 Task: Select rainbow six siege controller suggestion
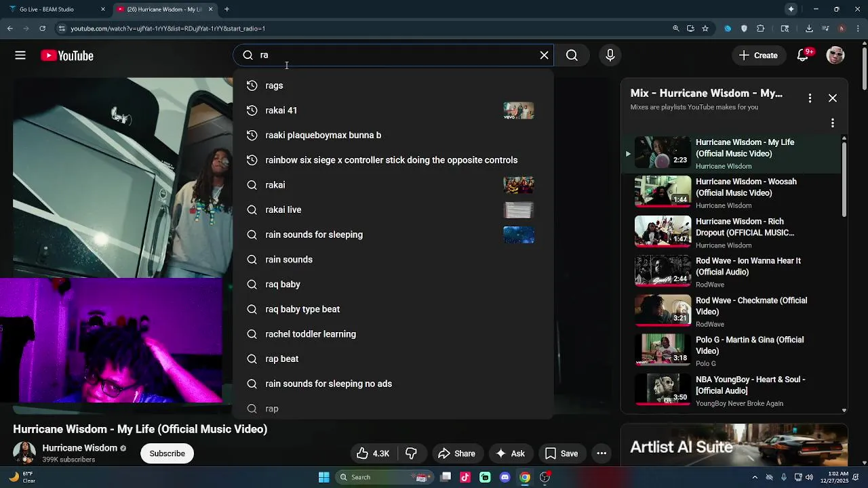point(393,160)
